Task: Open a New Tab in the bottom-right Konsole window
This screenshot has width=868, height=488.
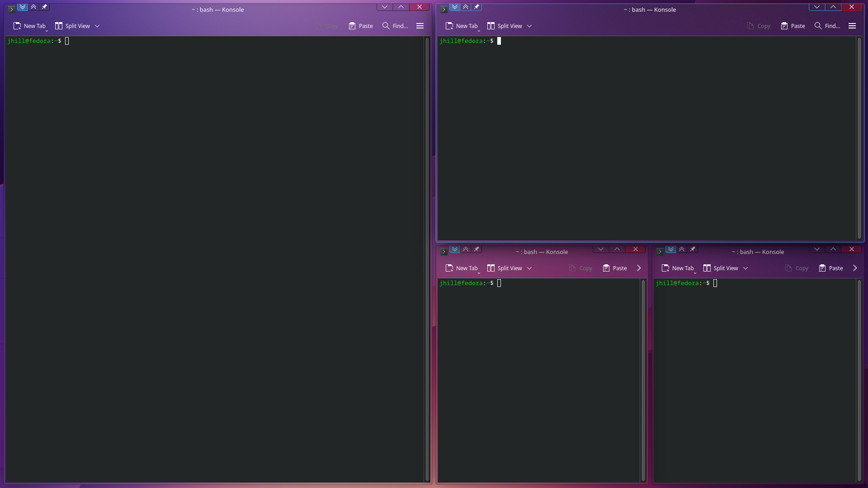Action: point(677,268)
